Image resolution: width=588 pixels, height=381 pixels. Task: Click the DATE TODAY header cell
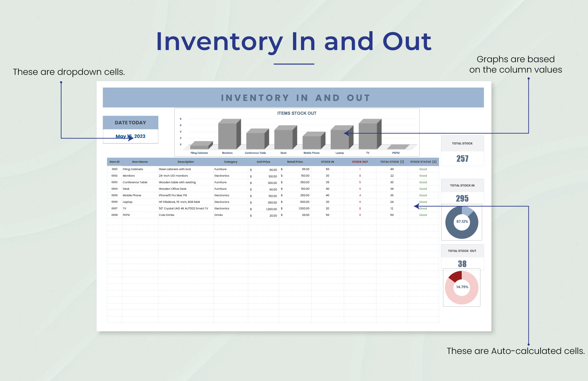(x=130, y=122)
